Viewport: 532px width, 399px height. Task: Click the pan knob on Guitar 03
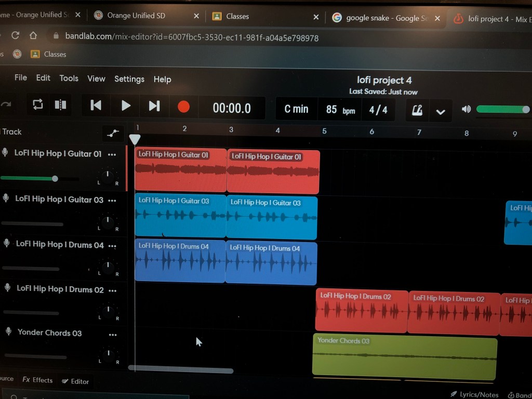tap(108, 222)
